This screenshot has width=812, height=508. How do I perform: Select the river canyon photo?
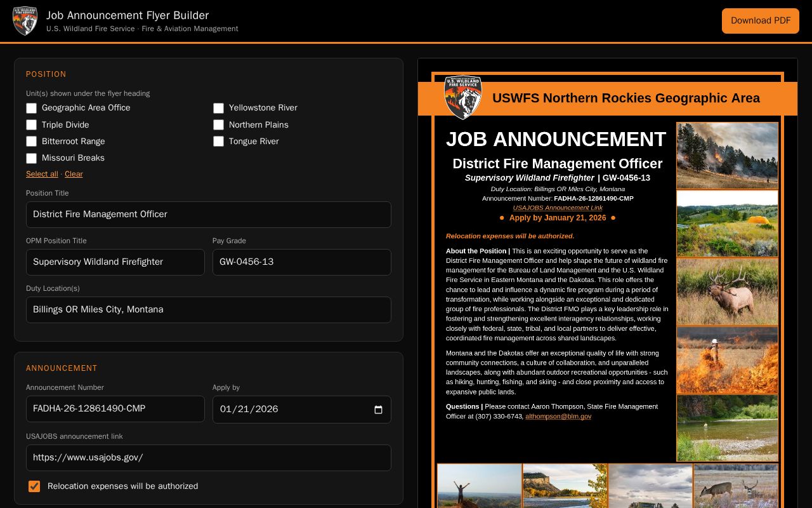tap(727, 428)
